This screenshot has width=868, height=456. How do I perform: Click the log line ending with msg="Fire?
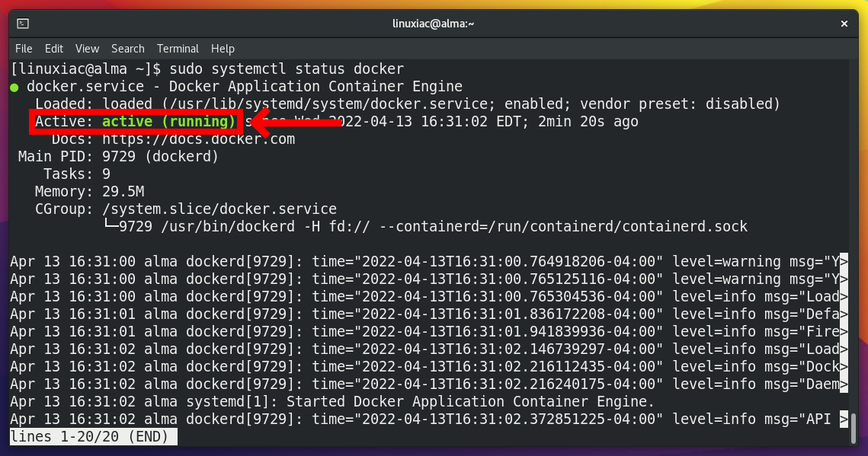(x=429, y=332)
